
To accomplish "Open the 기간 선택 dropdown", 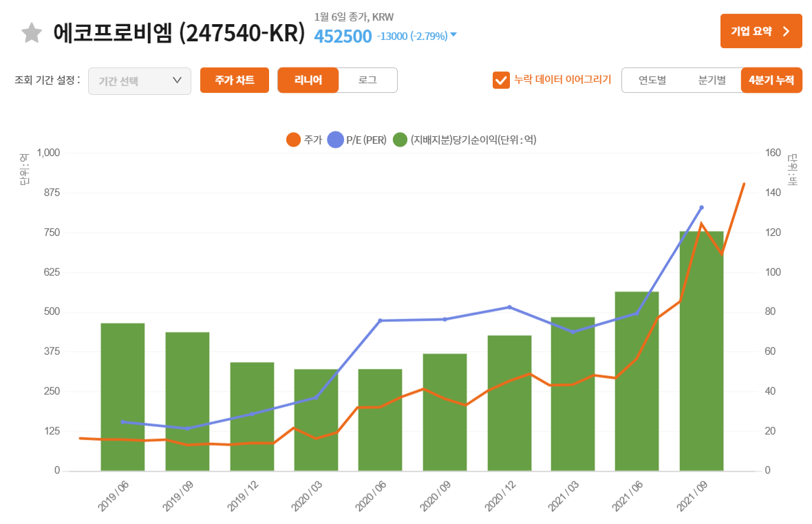I will coord(139,80).
